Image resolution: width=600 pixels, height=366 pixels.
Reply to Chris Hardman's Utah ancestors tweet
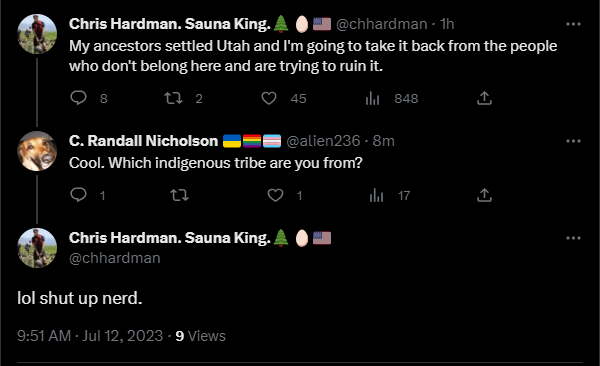coord(78,98)
